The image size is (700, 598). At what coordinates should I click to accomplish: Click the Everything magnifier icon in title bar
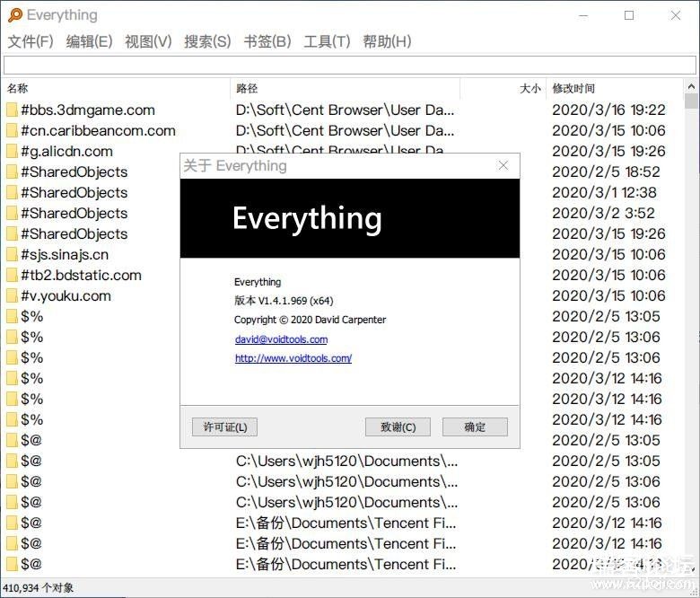click(14, 15)
